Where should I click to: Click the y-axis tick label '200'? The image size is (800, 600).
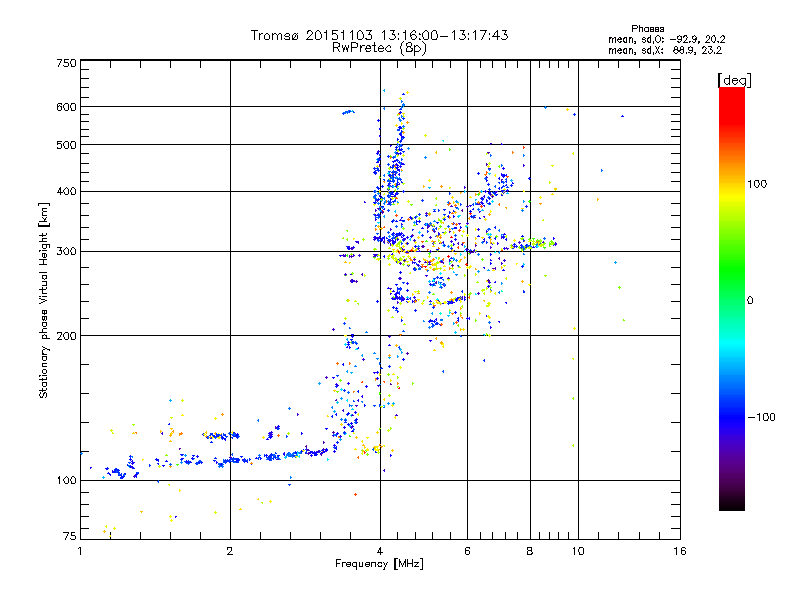click(x=66, y=336)
